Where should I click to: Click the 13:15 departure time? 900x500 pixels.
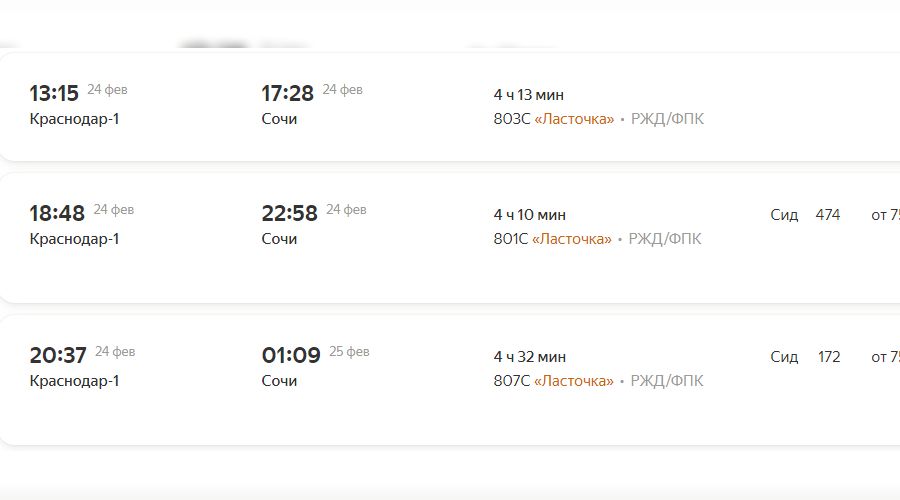coord(54,94)
